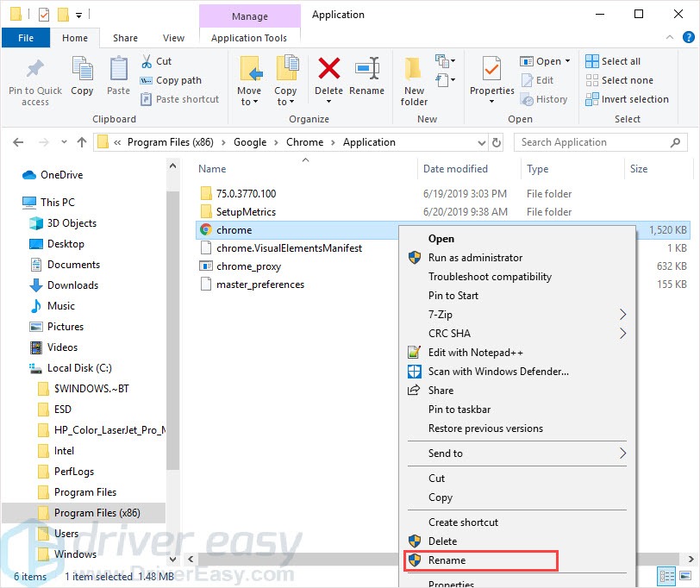
Task: Click History in the Open group
Action: [x=544, y=99]
